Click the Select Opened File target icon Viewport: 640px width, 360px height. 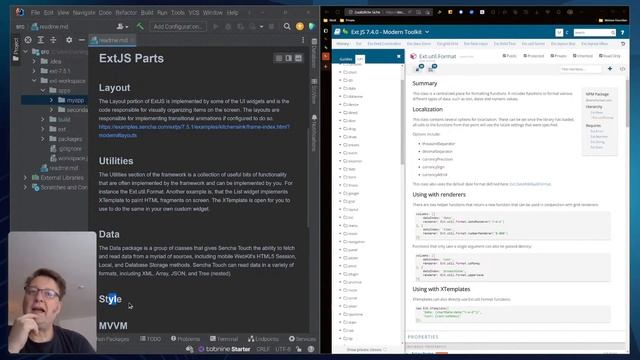tap(28, 40)
